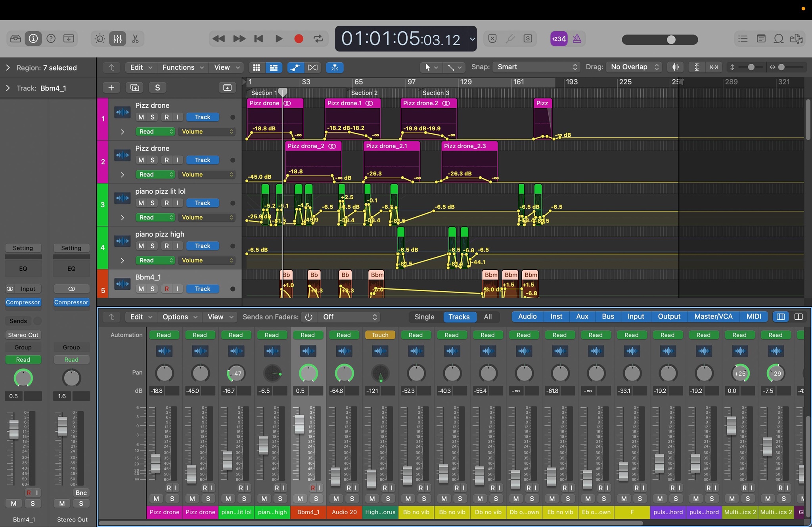The height and width of the screenshot is (527, 812).
Task: Toggle global solo S button in track header
Action: [x=157, y=88]
